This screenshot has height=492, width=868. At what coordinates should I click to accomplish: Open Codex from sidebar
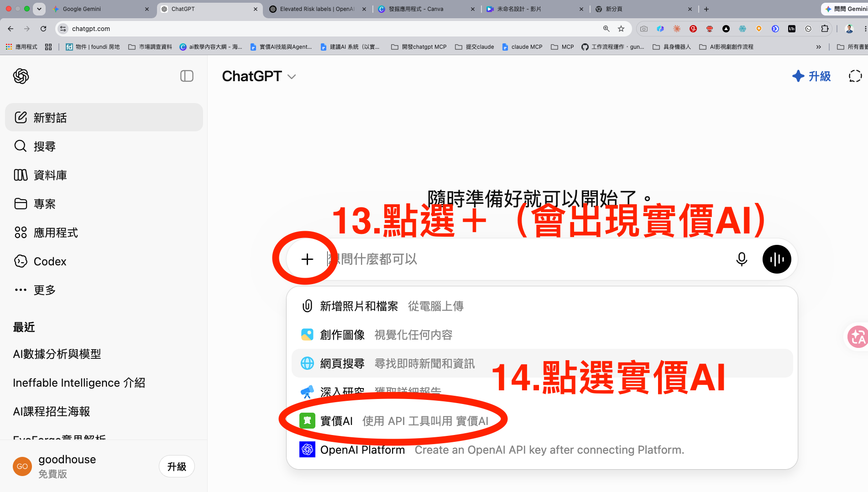pyautogui.click(x=104, y=261)
